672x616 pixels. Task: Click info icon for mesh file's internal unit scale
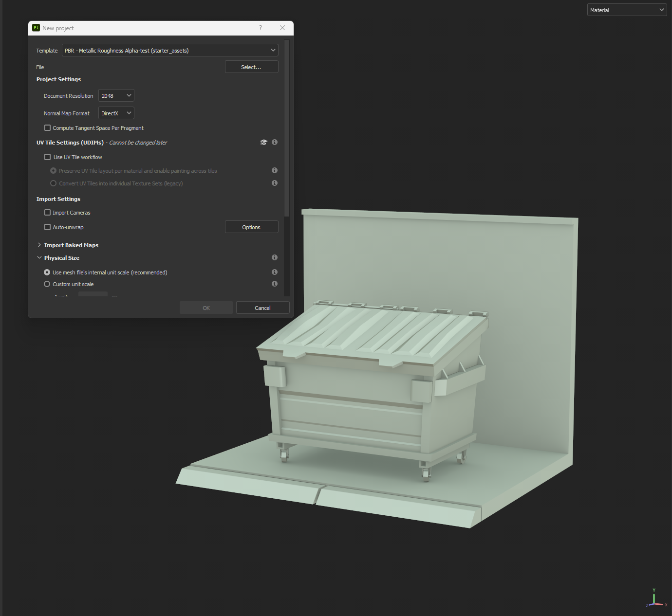click(275, 272)
